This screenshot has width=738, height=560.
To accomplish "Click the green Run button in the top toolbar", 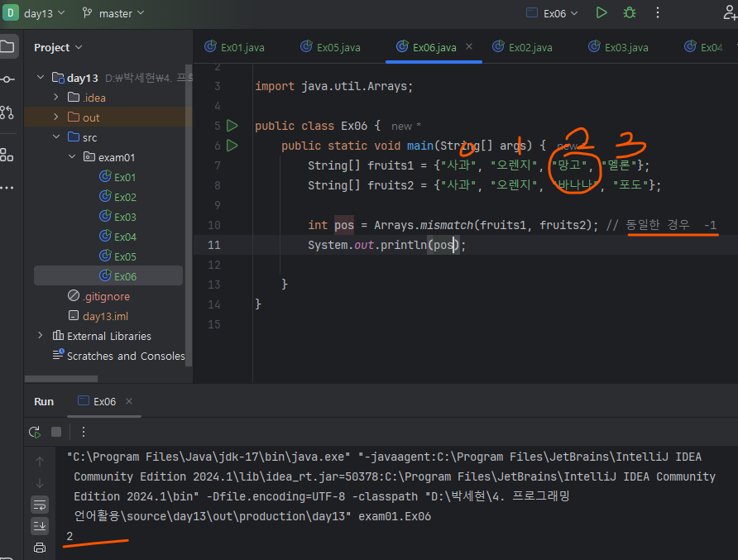I will point(601,12).
